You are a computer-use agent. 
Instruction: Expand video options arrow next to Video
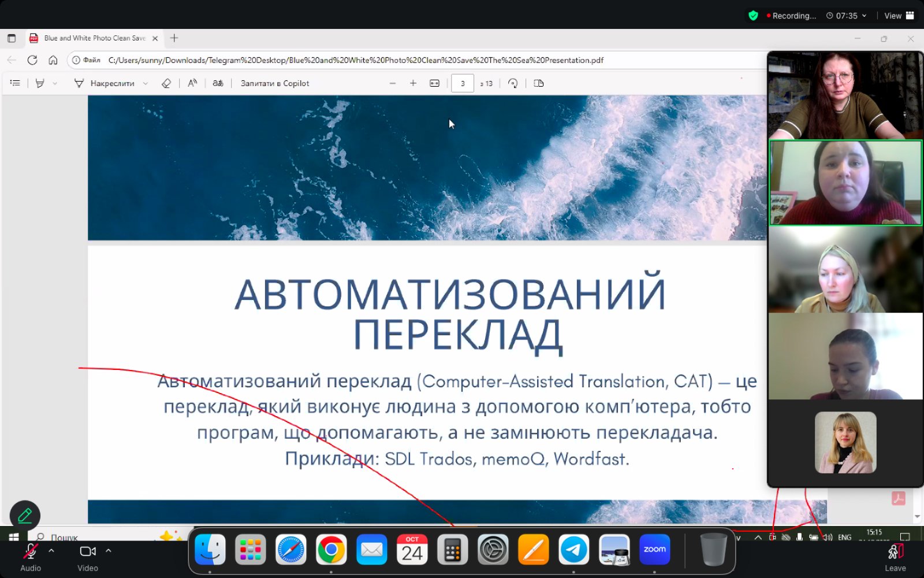coord(108,551)
